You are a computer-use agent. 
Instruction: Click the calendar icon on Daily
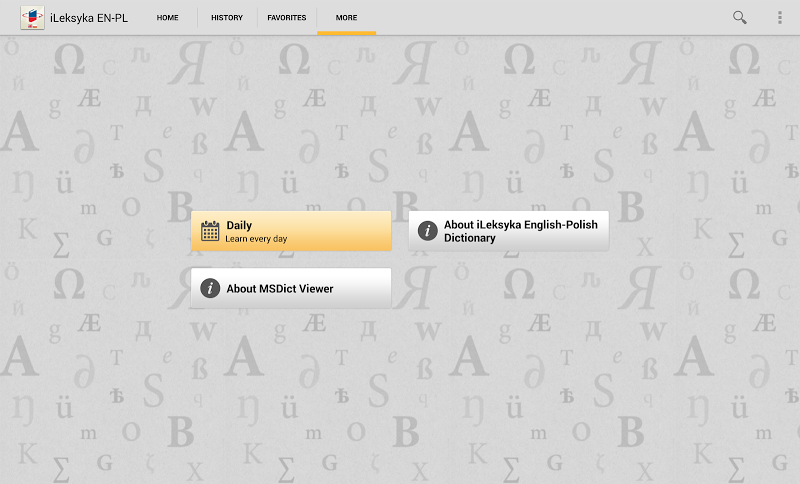click(x=210, y=231)
